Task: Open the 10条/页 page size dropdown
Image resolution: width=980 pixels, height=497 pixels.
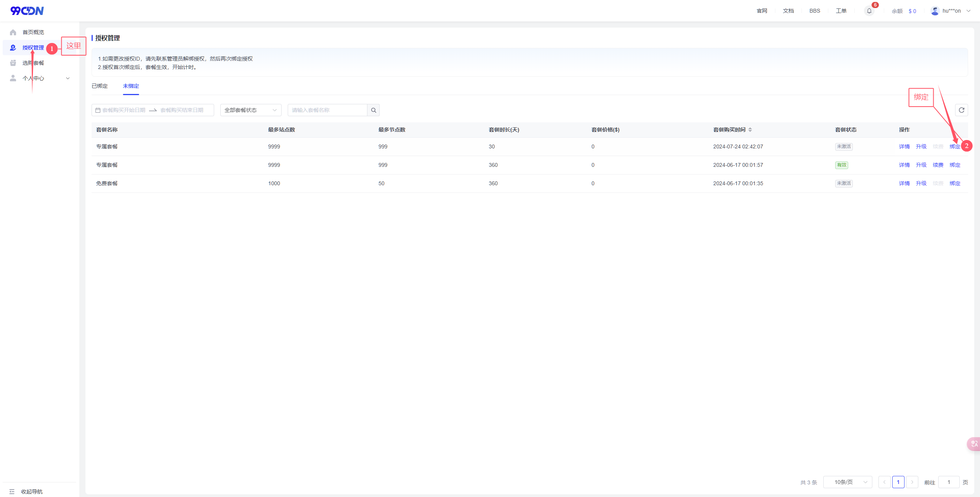Action: (847, 482)
